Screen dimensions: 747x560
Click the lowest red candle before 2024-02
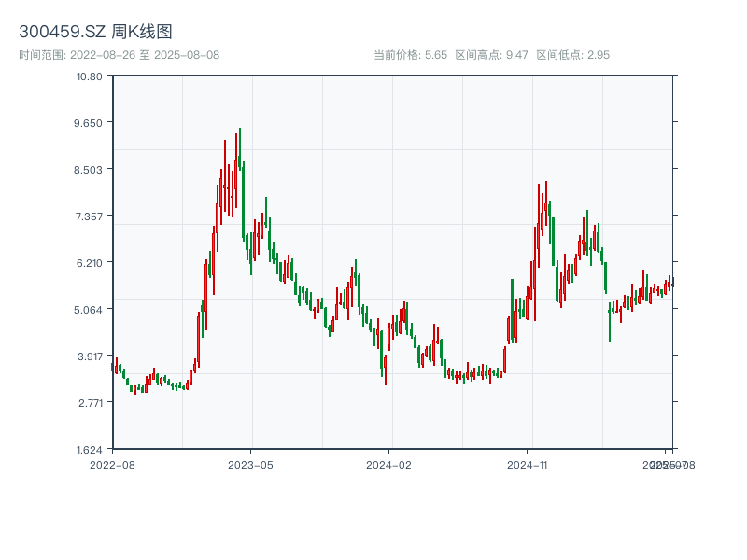[385, 370]
